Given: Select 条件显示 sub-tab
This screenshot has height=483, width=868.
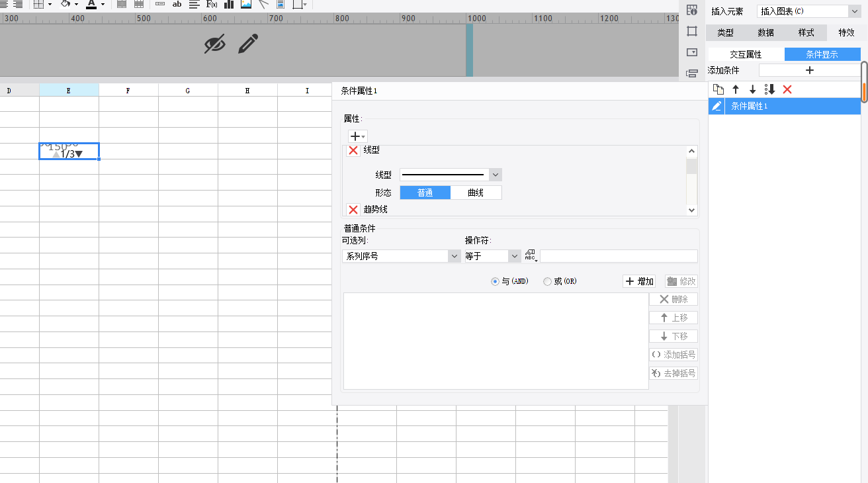Looking at the screenshot, I should click(822, 54).
